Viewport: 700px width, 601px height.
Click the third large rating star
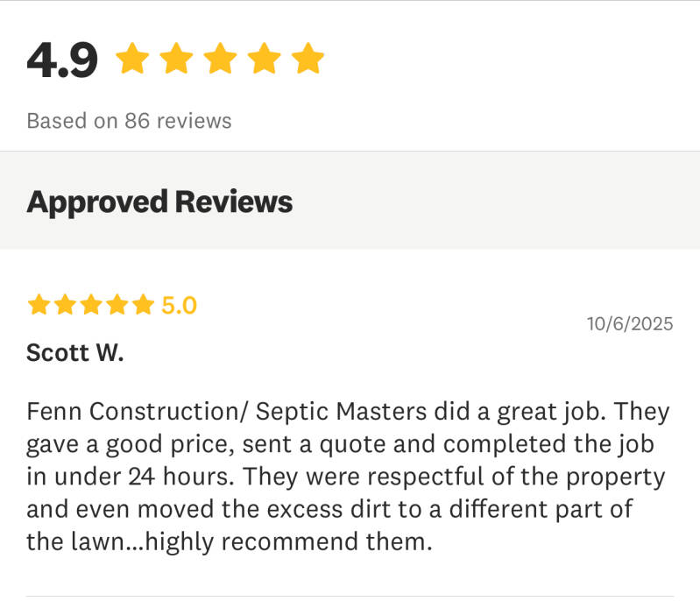tap(220, 60)
